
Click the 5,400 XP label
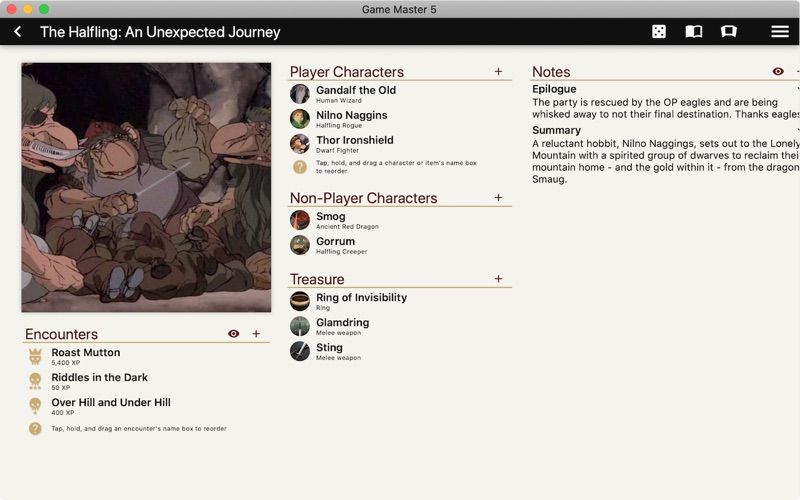(x=65, y=363)
